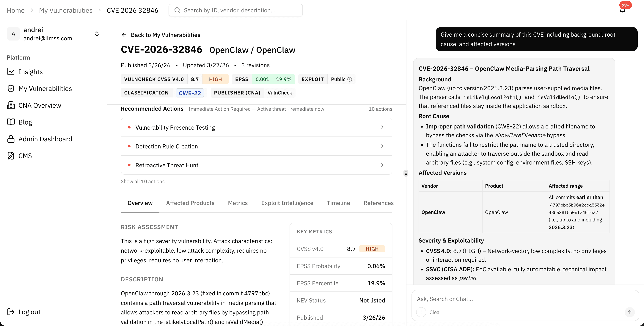Click the search magnifier icon
Viewport: 644px width, 326px height.
click(178, 10)
